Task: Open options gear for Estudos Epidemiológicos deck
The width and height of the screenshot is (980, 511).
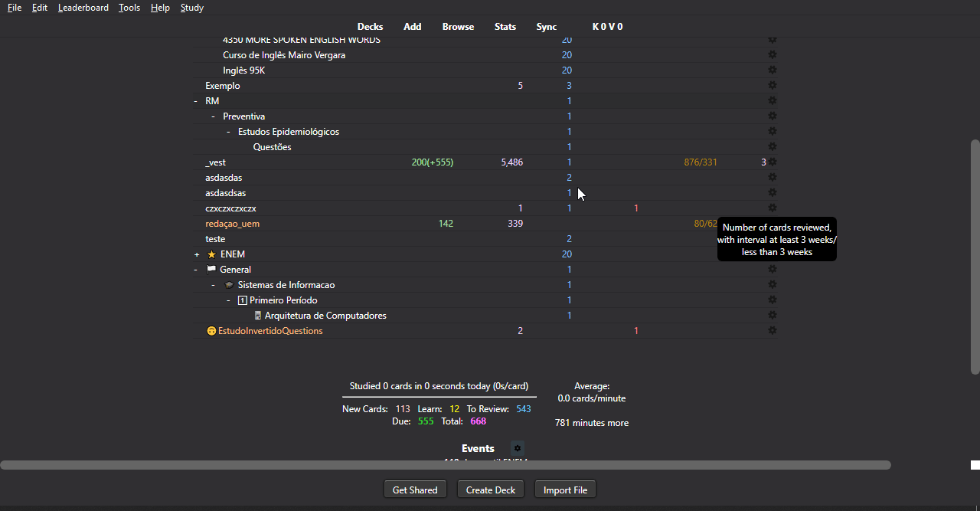Action: pos(773,132)
